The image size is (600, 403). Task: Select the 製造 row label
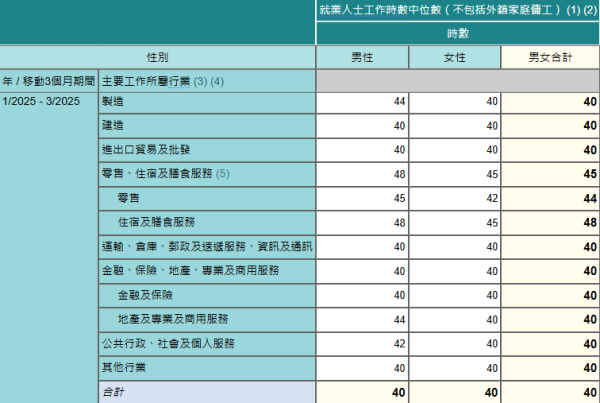[207, 103]
